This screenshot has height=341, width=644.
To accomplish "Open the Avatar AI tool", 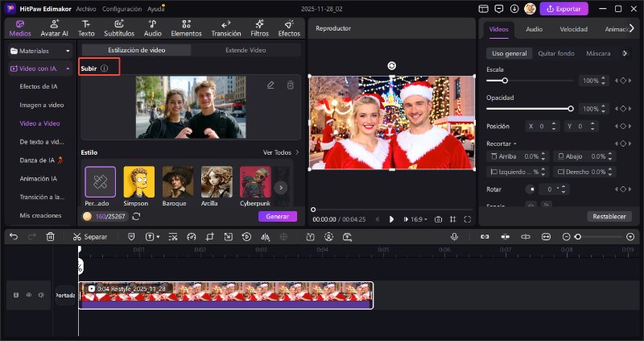I will 54,28.
